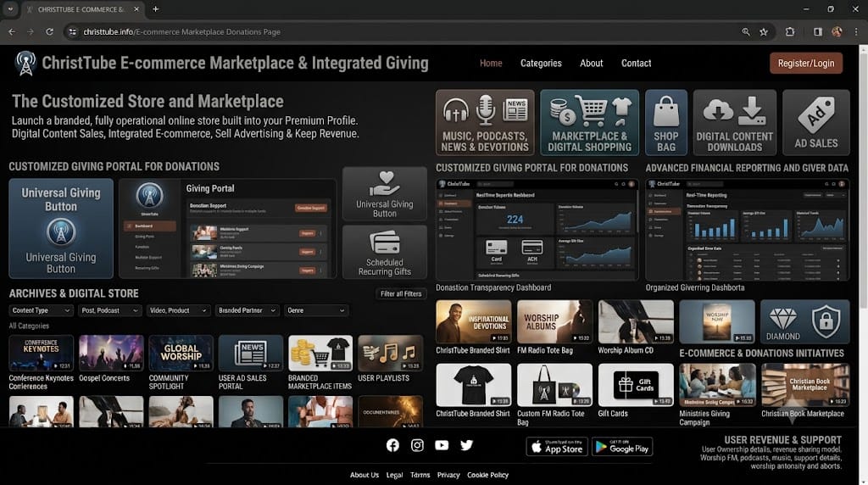Open the Inspirational Devotions thumbnail

(473, 321)
